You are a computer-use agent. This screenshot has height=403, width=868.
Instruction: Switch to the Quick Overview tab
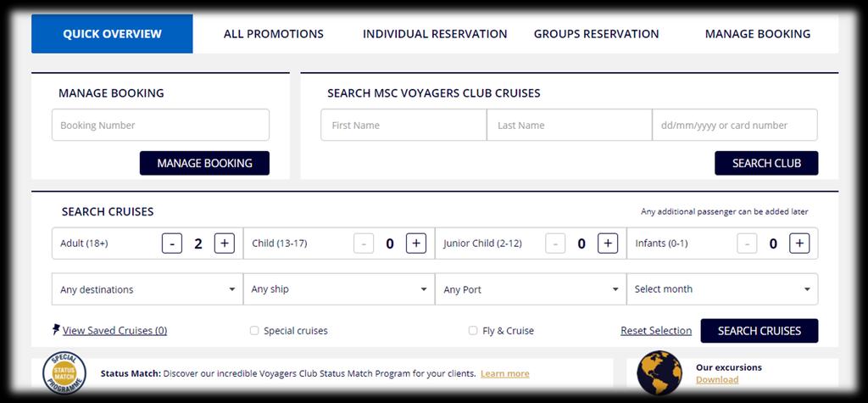point(112,34)
